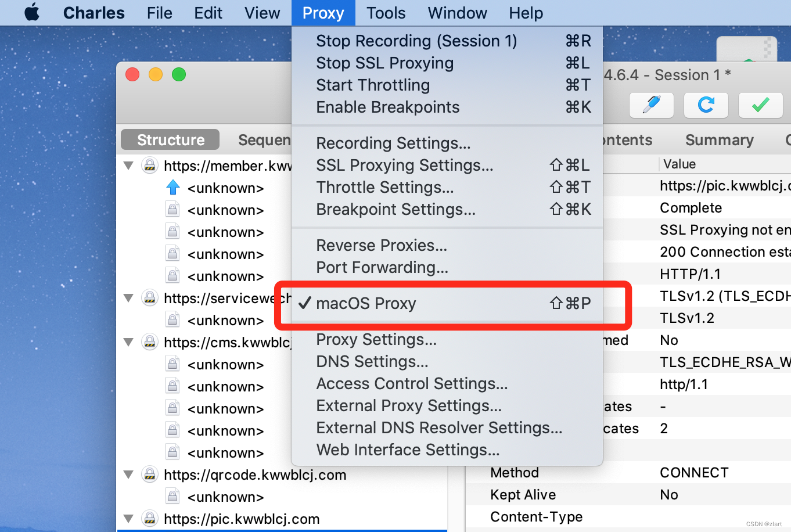Click the Value column header
This screenshot has height=532, width=791.
coord(679,164)
